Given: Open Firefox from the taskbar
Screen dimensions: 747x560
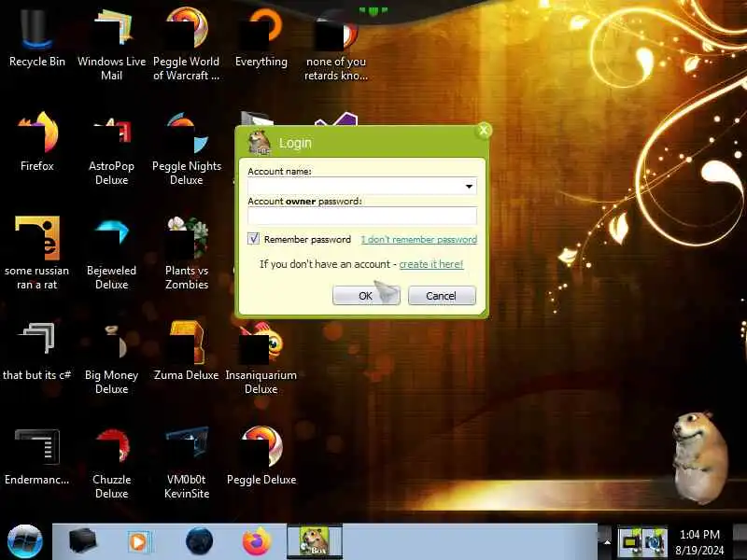Looking at the screenshot, I should tap(256, 541).
